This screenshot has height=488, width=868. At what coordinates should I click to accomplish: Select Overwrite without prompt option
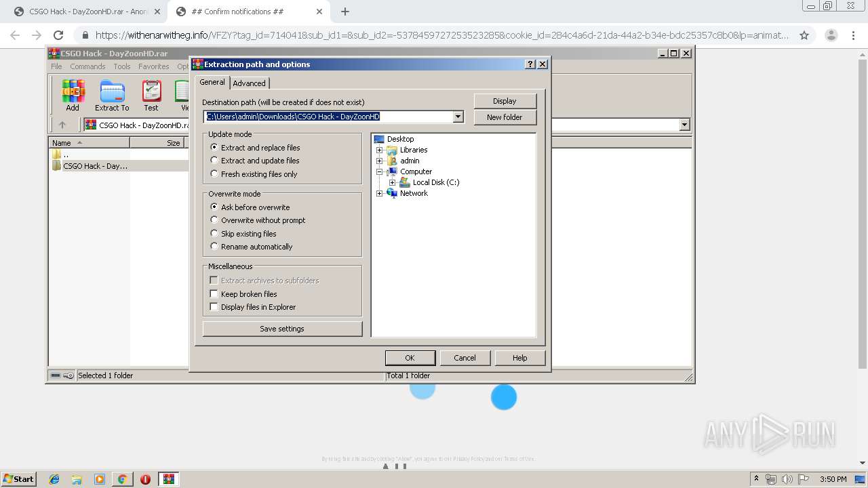(258, 220)
